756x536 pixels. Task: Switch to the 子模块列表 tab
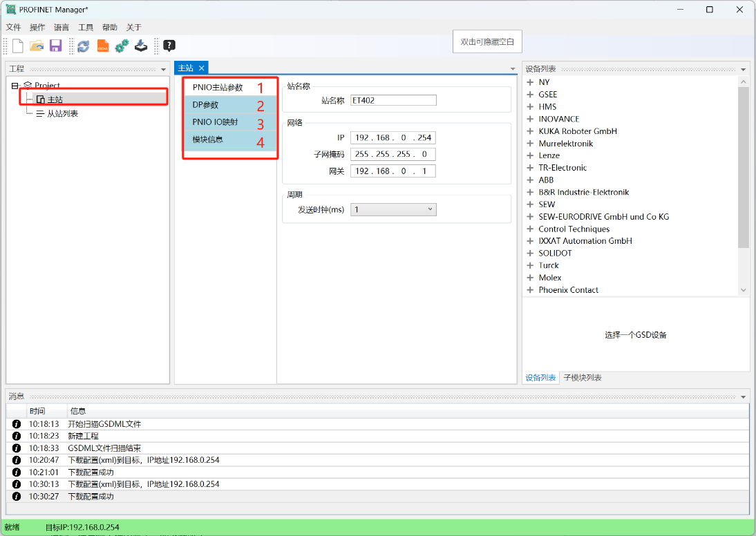click(583, 378)
